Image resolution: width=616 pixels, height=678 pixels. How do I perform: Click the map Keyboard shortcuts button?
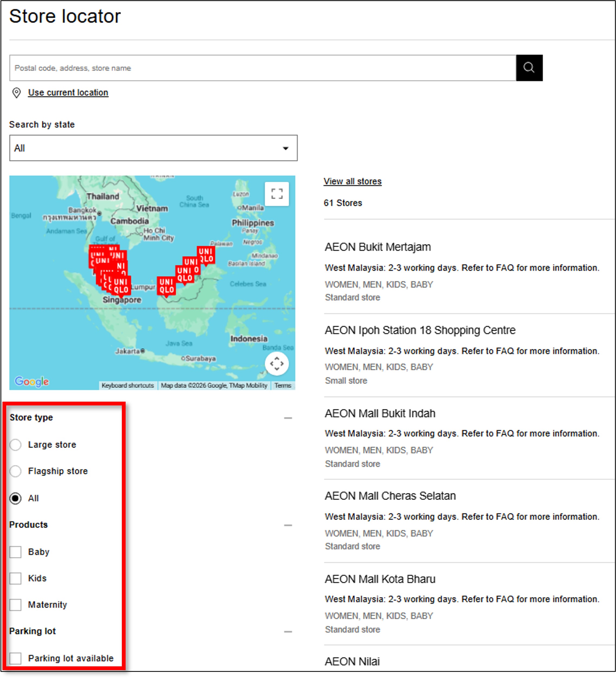128,385
